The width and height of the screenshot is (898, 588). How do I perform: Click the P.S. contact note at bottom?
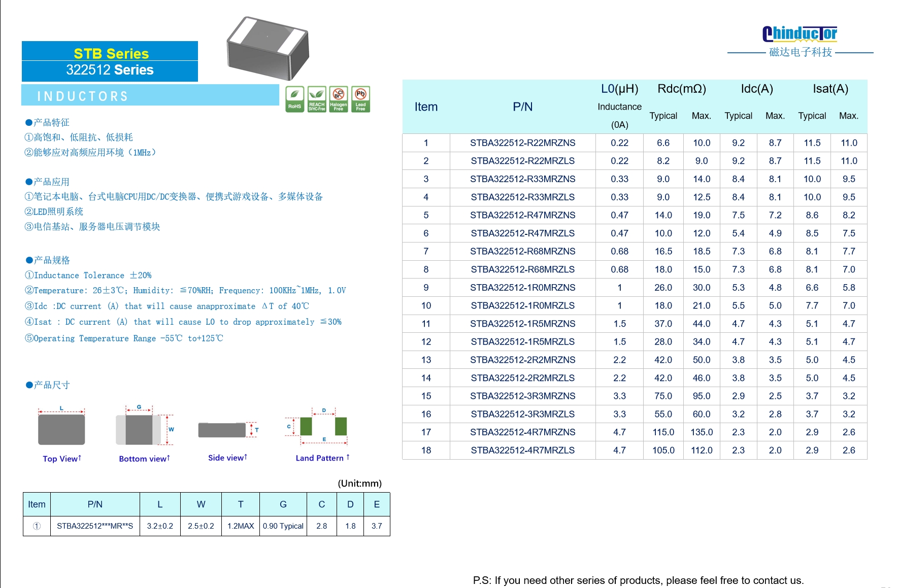(x=638, y=580)
